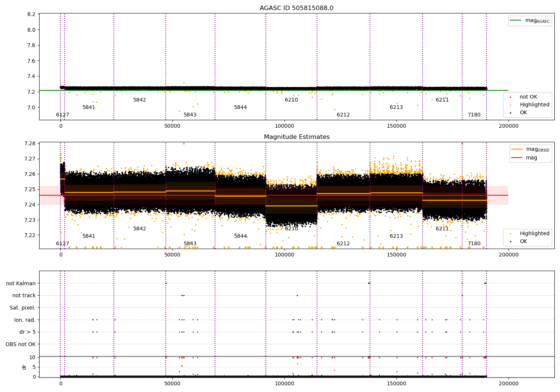The width and height of the screenshot is (560, 392).
Task: Click obsid label 6212 in top plot
Action: [343, 115]
